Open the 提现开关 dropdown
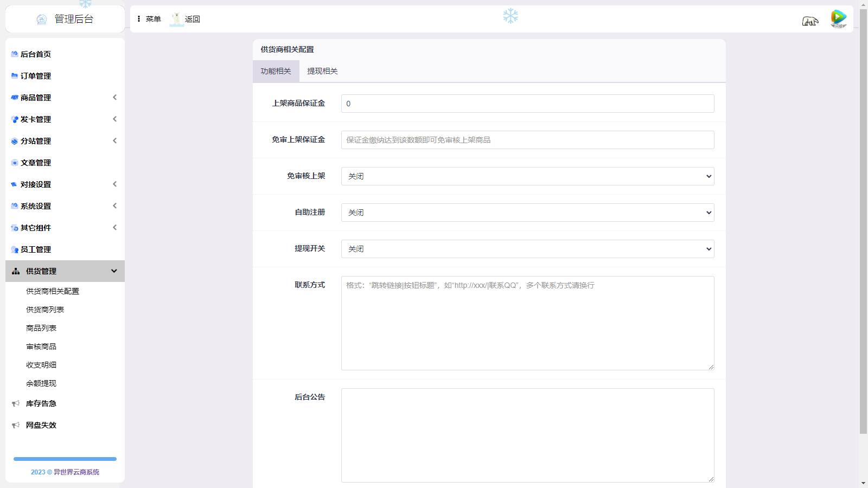 coord(527,249)
